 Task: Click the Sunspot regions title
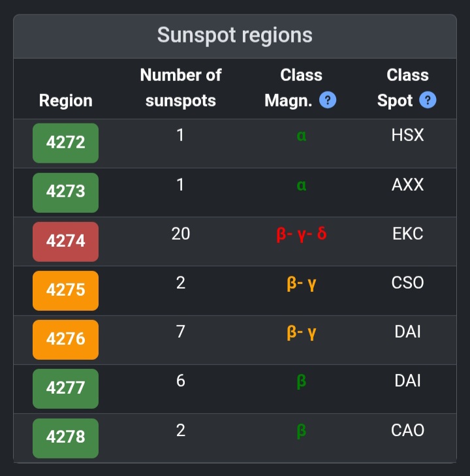[235, 35]
